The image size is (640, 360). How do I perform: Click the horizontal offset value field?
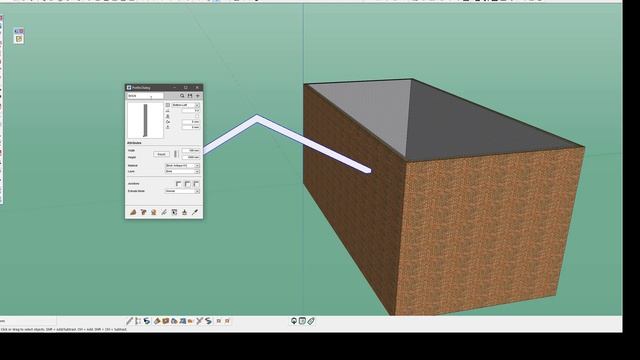click(191, 122)
